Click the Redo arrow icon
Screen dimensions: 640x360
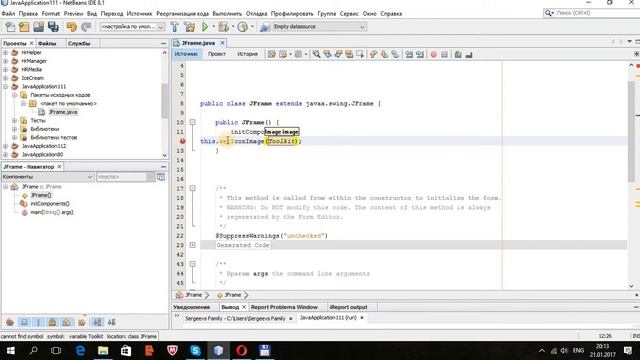click(x=86, y=27)
